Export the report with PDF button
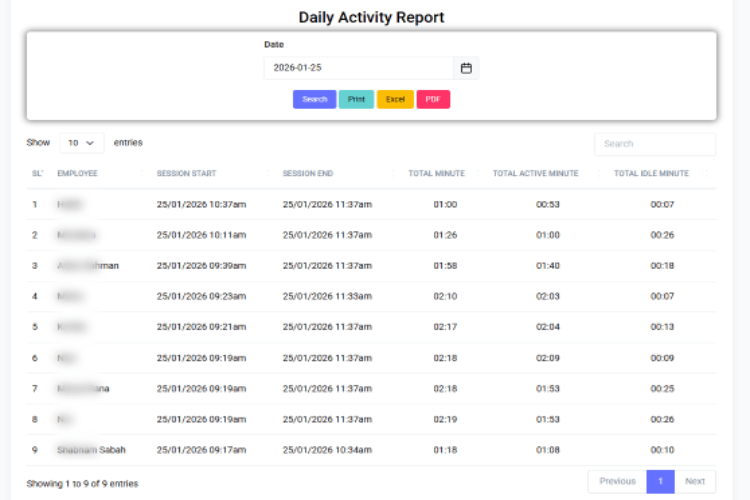750x500 pixels. point(433,99)
